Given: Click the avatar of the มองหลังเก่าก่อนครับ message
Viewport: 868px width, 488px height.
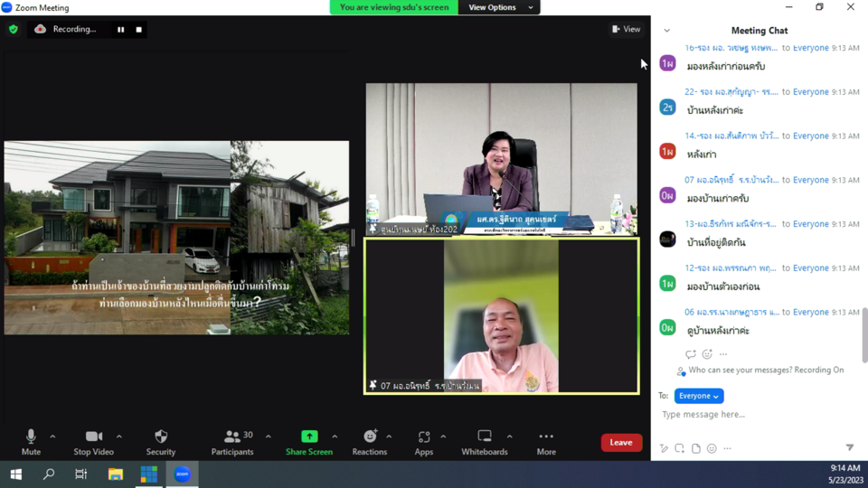Looking at the screenshot, I should pyautogui.click(x=667, y=63).
